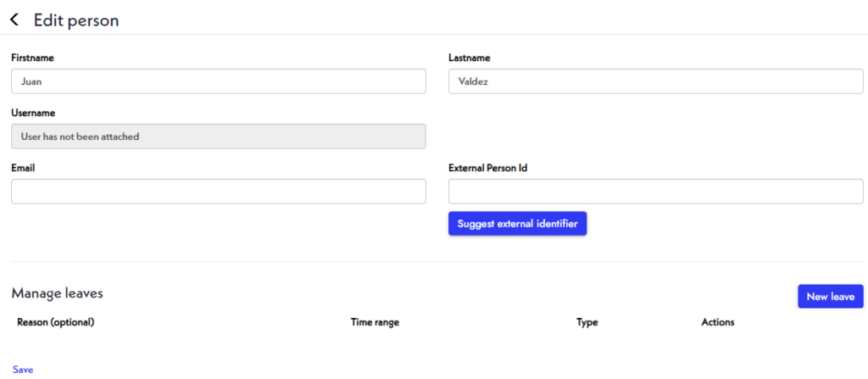Screen dimensions: 868x379
Task: Click the Firstname label
Action: (32, 58)
